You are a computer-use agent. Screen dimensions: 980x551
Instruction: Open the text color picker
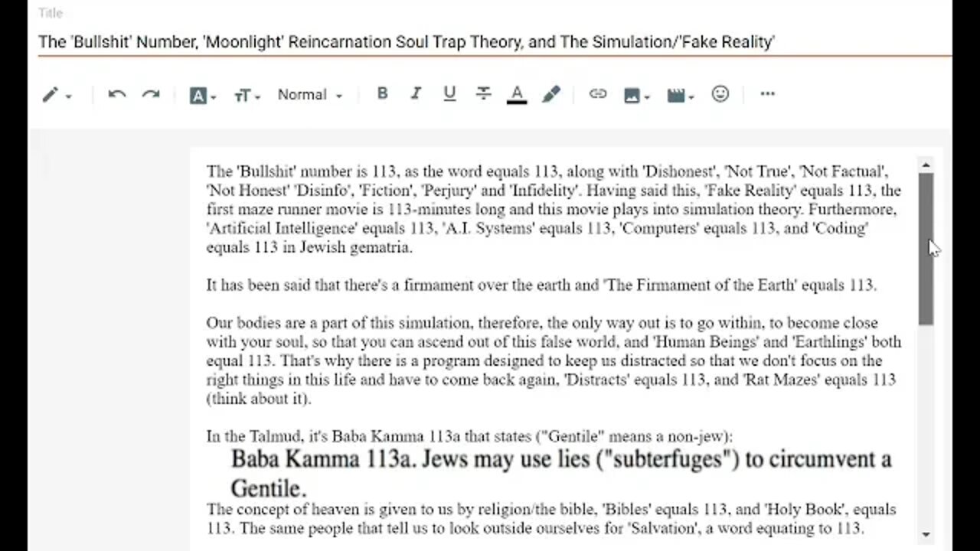tap(517, 94)
